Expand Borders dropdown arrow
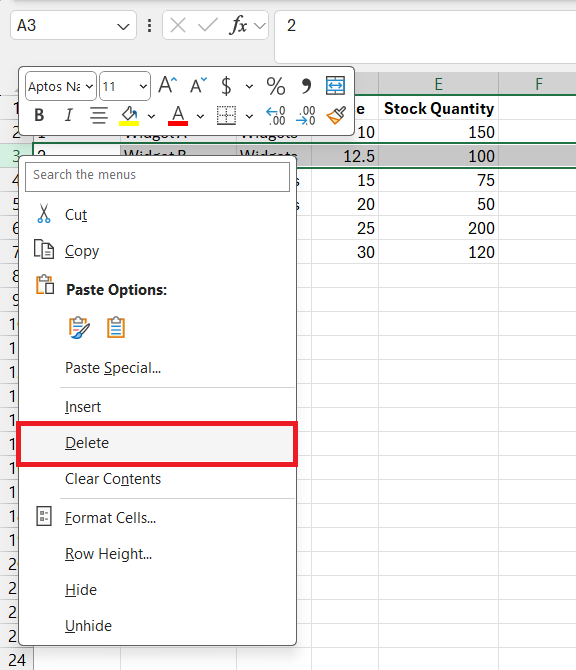This screenshot has width=576, height=670. pos(249,116)
